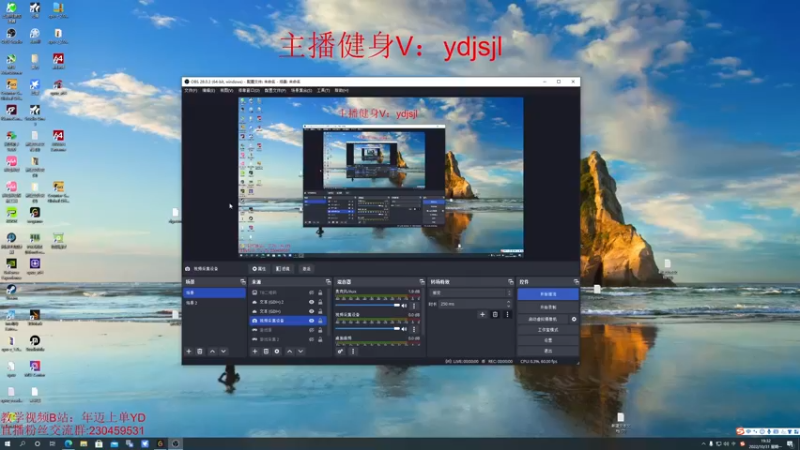The image size is (800, 450).
Task: Pop out the 来源 dock panel
Action: [328, 282]
